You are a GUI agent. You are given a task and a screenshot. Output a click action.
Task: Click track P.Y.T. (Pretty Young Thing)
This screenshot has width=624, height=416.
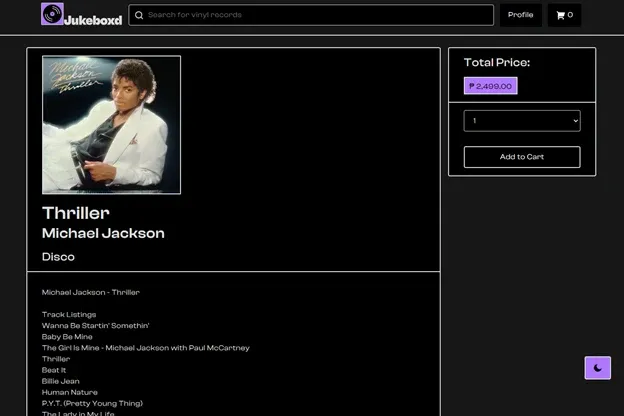coord(92,403)
